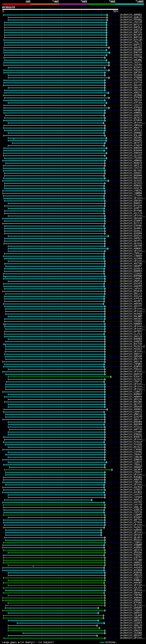Click the UniRef100_A8BI95 label

[131, 618]
